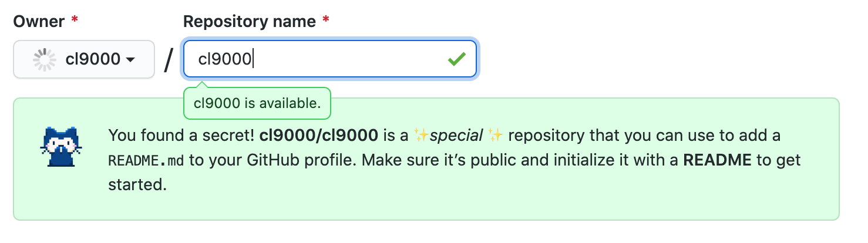Image resolution: width=868 pixels, height=243 pixels.
Task: Click the README.md monospace text
Action: tap(146, 161)
